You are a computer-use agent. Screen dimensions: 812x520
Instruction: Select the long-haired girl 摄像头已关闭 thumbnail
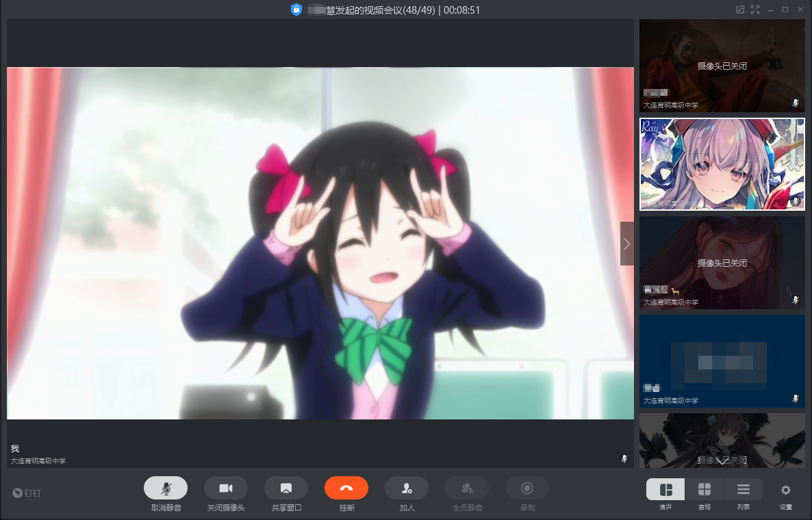[x=722, y=263]
